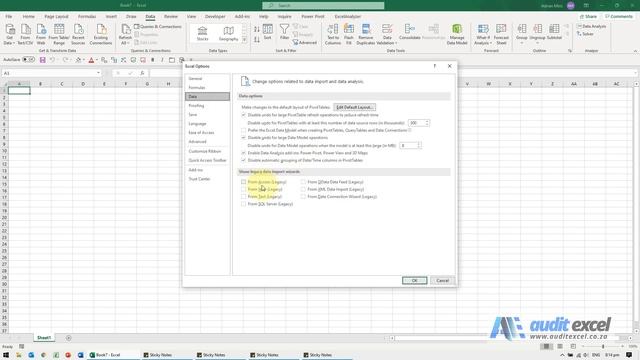Open Queries & Connections pane

click(x=158, y=27)
